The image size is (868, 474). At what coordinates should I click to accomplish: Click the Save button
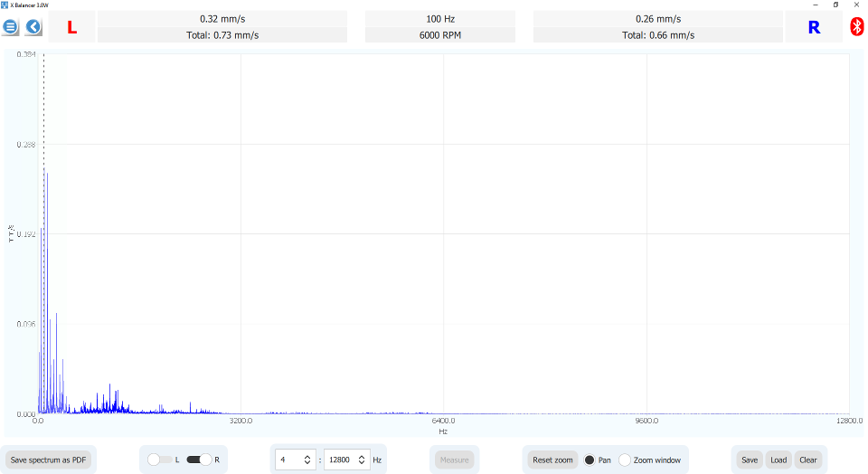pos(750,460)
